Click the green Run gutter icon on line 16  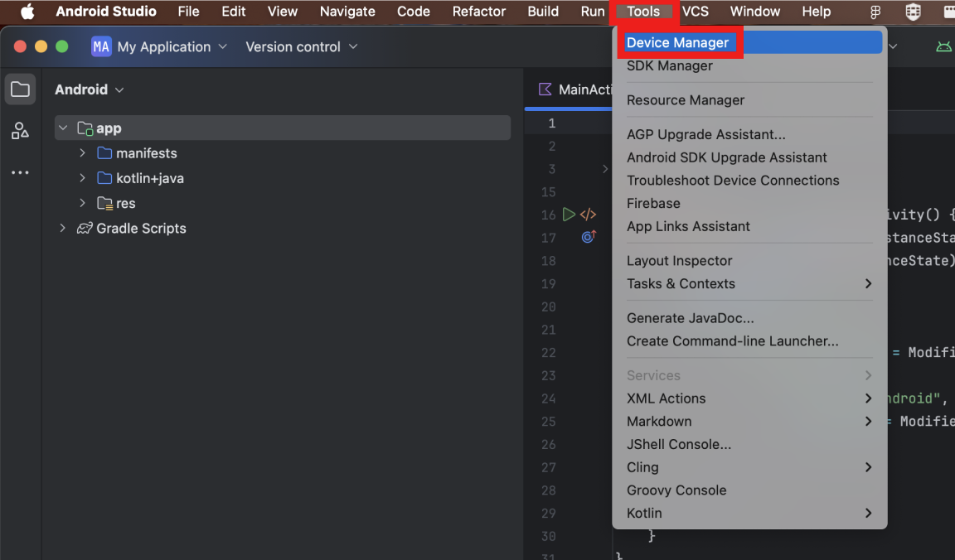pyautogui.click(x=569, y=215)
